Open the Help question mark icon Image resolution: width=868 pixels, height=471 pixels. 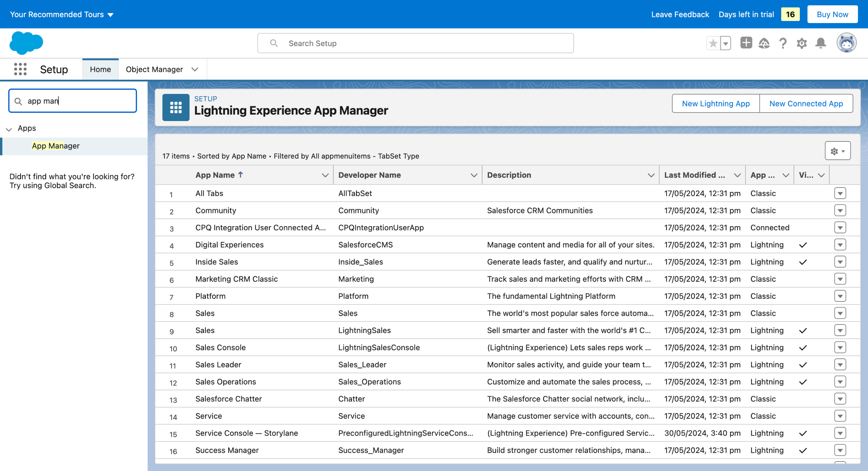783,43
